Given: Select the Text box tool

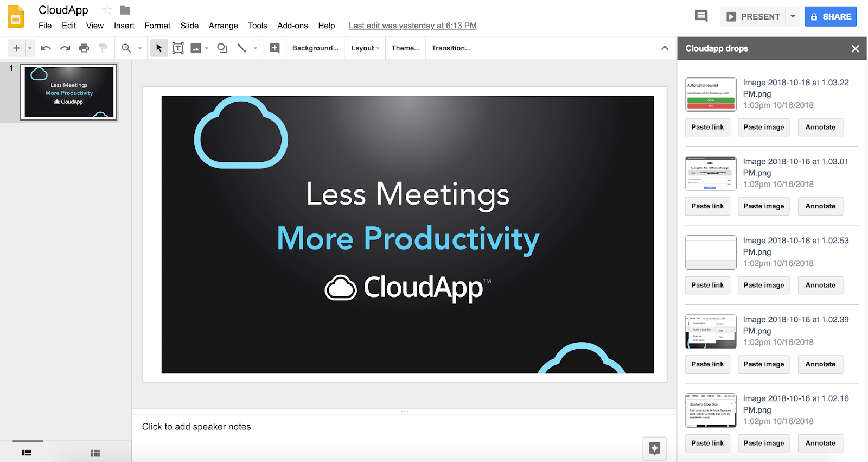Looking at the screenshot, I should pyautogui.click(x=178, y=48).
